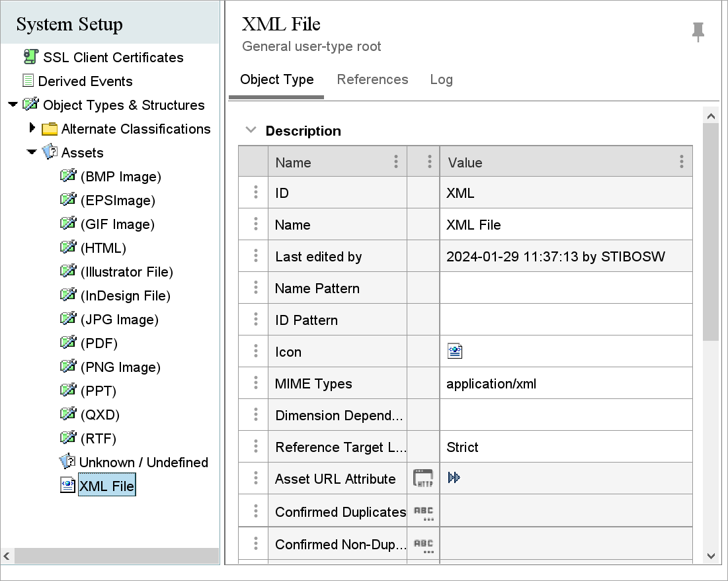Select (PDF) in the Assets tree

point(99,343)
